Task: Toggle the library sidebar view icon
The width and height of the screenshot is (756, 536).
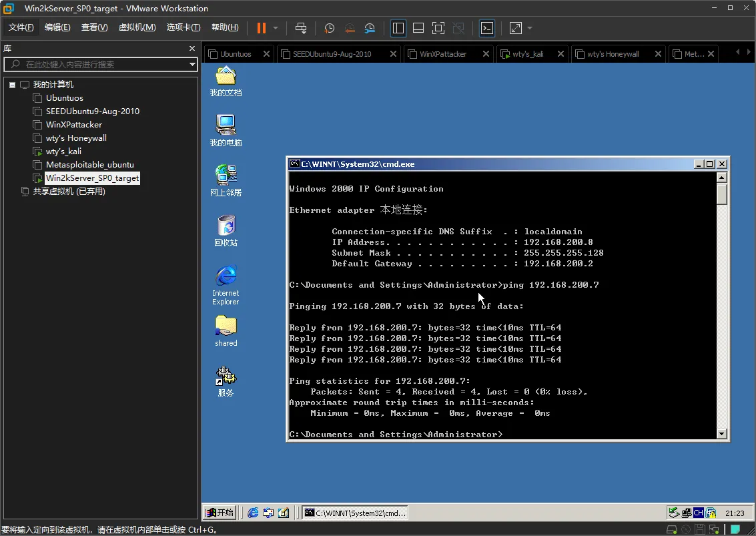Action: click(x=398, y=28)
